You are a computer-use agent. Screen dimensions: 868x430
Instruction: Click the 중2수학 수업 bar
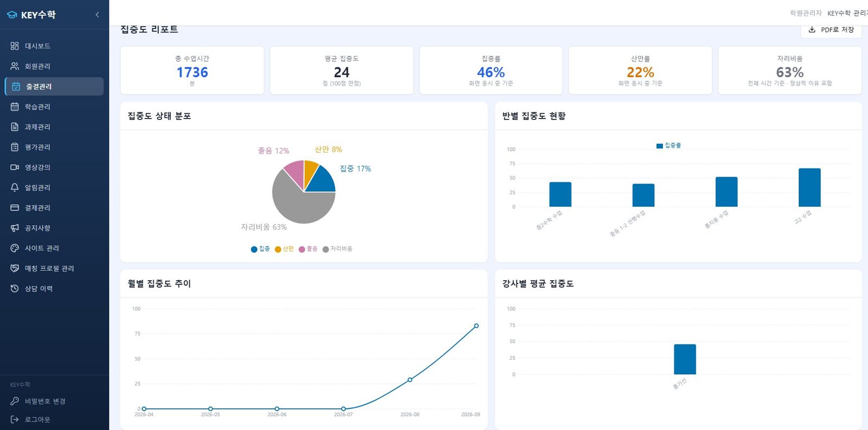[560, 194]
